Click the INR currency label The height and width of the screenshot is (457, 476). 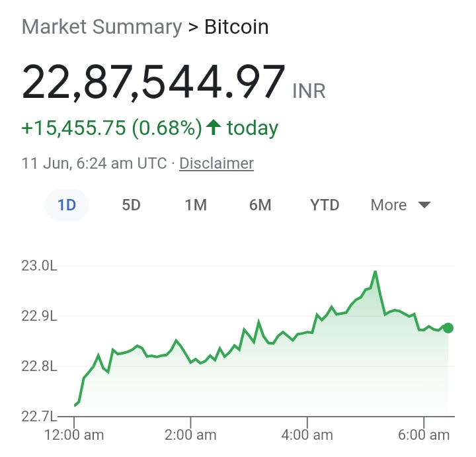[309, 91]
